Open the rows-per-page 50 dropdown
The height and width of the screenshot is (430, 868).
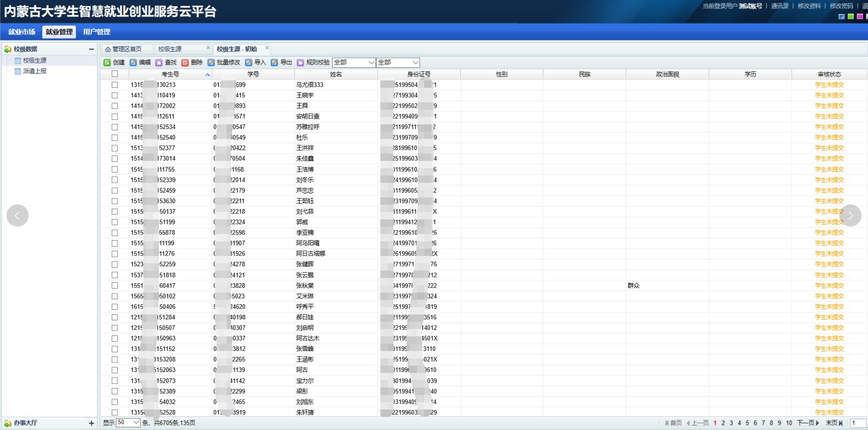click(x=128, y=423)
